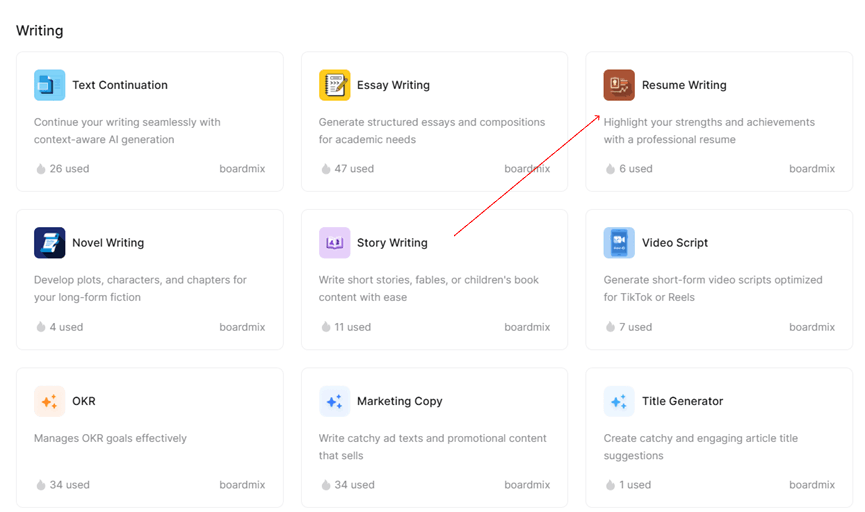
Task: Click the Resume Writing icon
Action: (619, 85)
